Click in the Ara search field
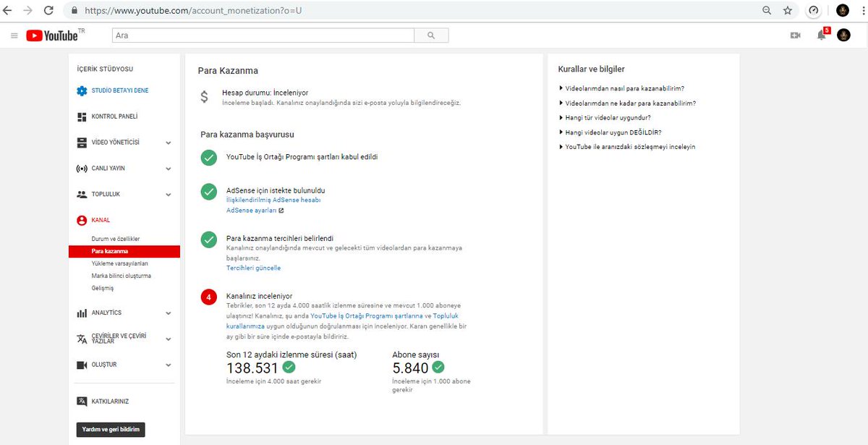This screenshot has height=445, width=868. coord(263,35)
